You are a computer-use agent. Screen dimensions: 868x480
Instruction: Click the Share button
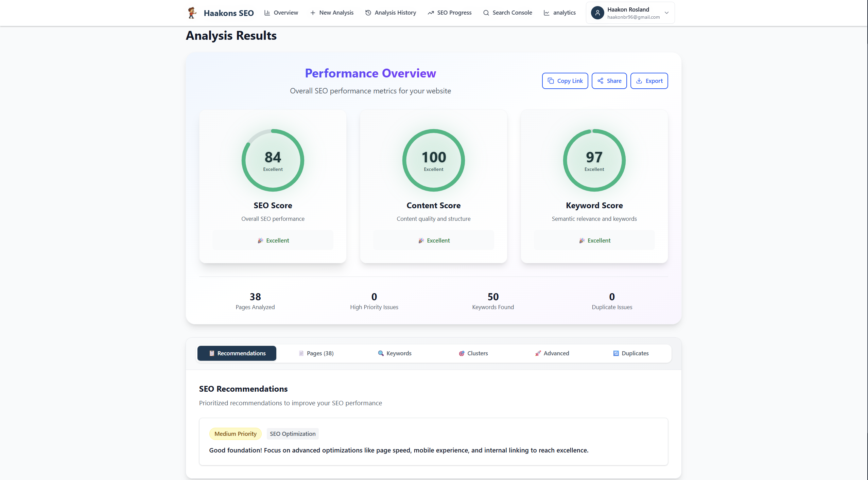(609, 81)
